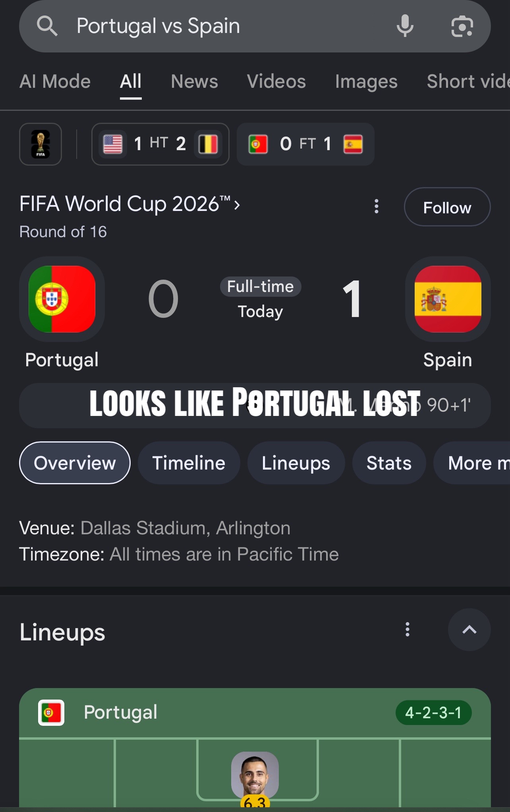
Task: Tap the large Spain flag crest
Action: (x=448, y=299)
